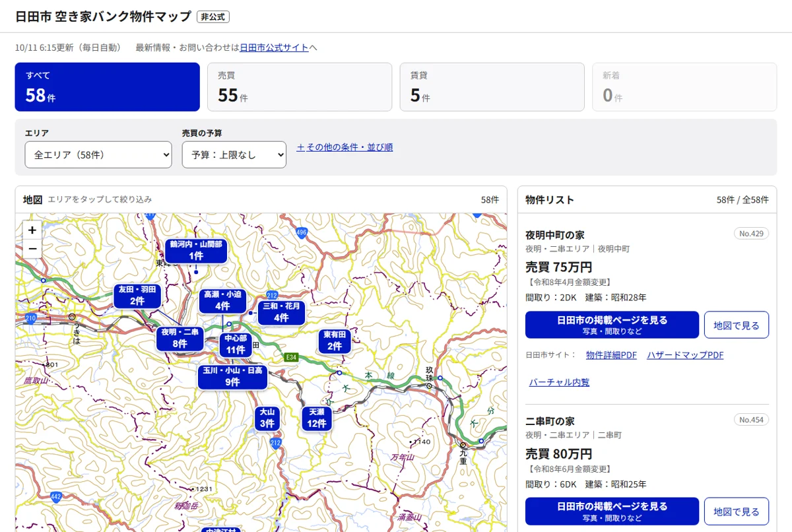Open 日田市の掲載ページを見る for 二串町の家
Viewport: 792px width, 532px height.
pyautogui.click(x=612, y=511)
